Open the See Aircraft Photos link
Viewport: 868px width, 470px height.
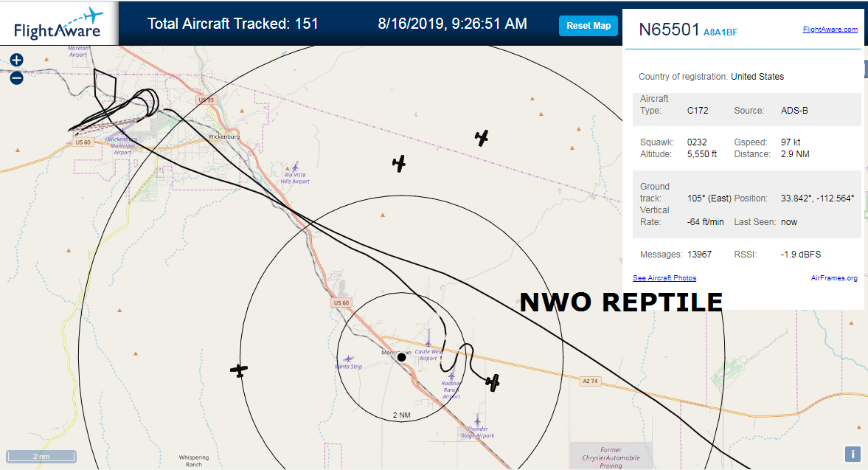click(664, 278)
